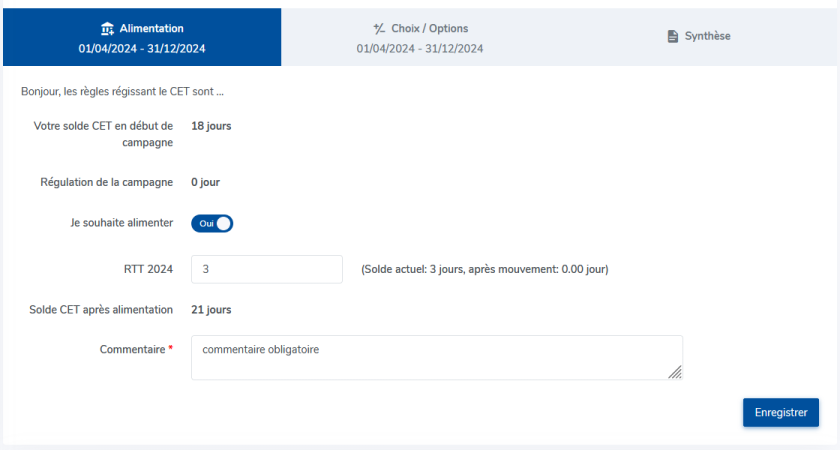Click the plus/minus icon beside Choix / Options
The width and height of the screenshot is (840, 450).
379,29
